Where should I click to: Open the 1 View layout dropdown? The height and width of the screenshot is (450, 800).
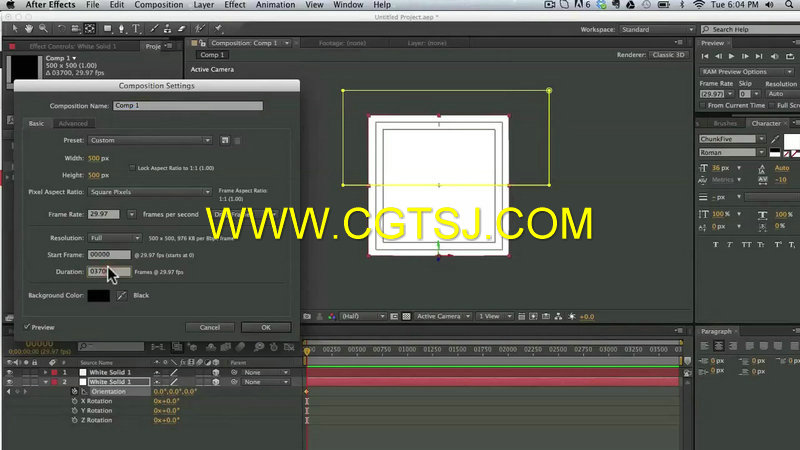pos(494,316)
